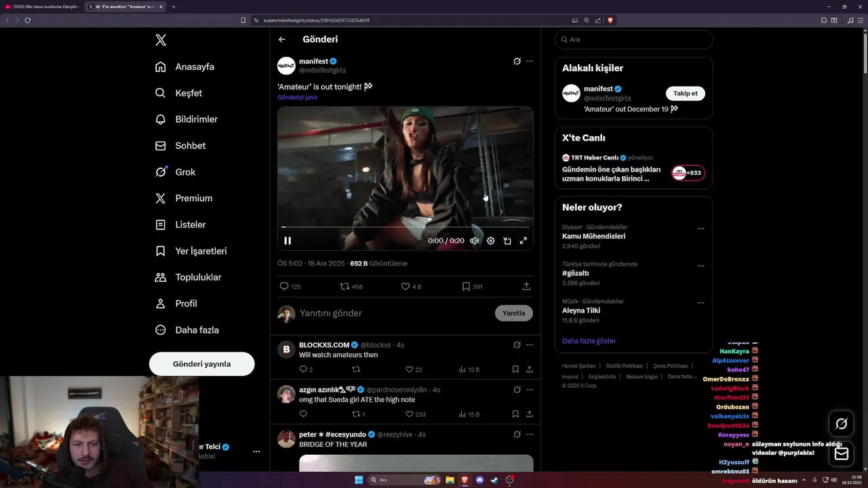Repost the BLOCKXS.COM comment
This screenshot has width=868, height=488.
(356, 369)
